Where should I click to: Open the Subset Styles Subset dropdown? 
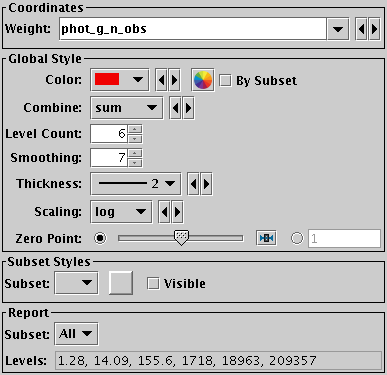click(x=76, y=283)
